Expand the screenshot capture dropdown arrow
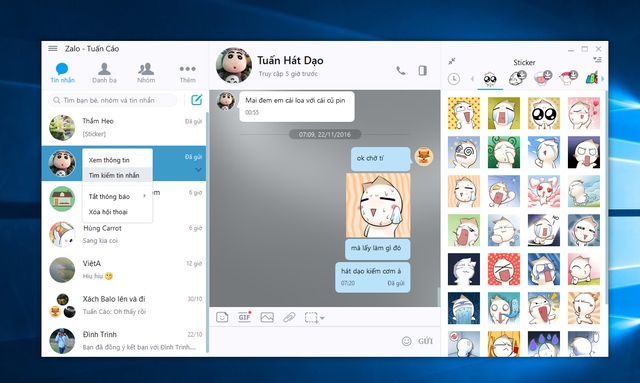This screenshot has height=383, width=640. 322,318
